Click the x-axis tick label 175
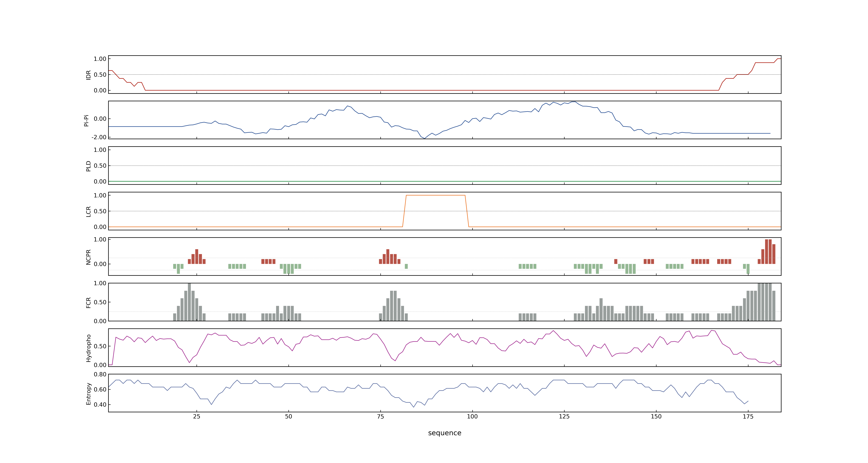The width and height of the screenshot is (868, 463). (748, 416)
